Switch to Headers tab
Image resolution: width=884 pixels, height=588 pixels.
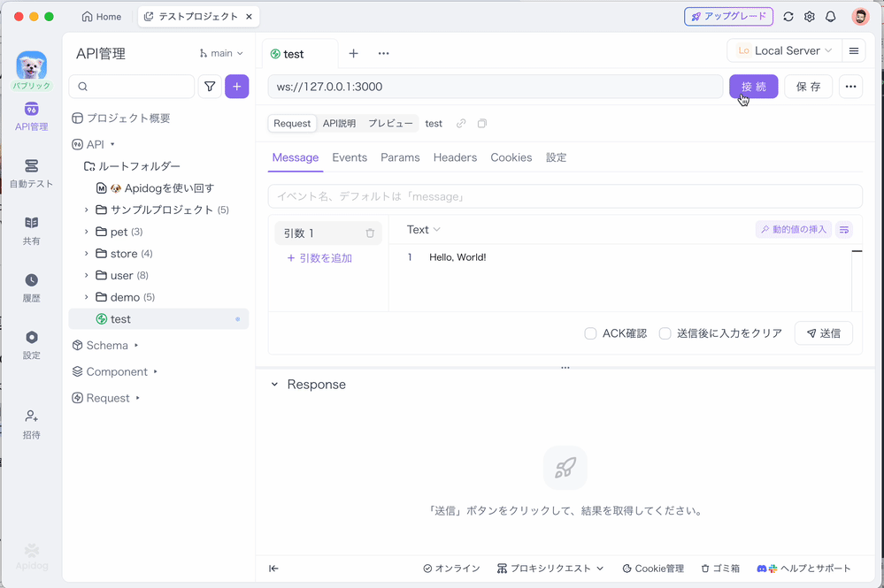[455, 157]
